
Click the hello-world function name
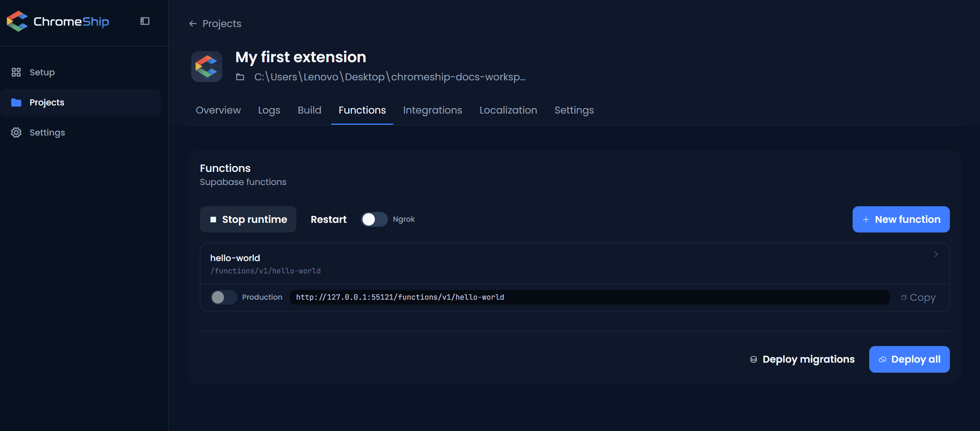(235, 258)
